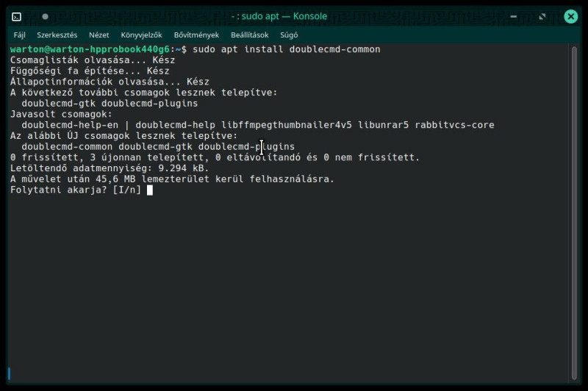Image resolution: width=588 pixels, height=391 pixels.
Task: Open the Beállítások menu
Action: (x=250, y=35)
